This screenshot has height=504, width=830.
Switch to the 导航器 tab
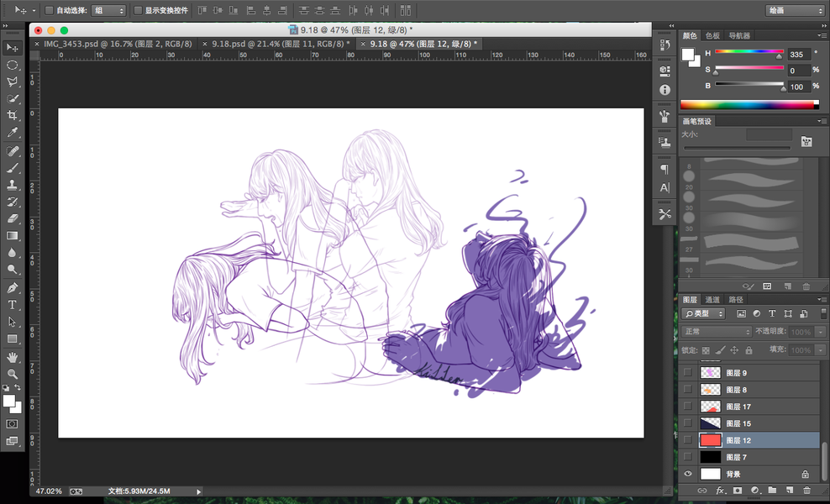739,35
